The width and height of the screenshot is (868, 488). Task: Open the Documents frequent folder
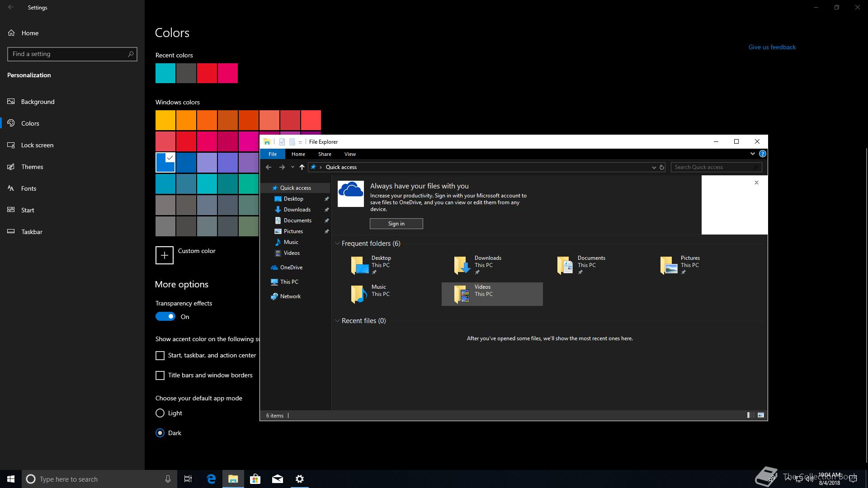coord(595,265)
